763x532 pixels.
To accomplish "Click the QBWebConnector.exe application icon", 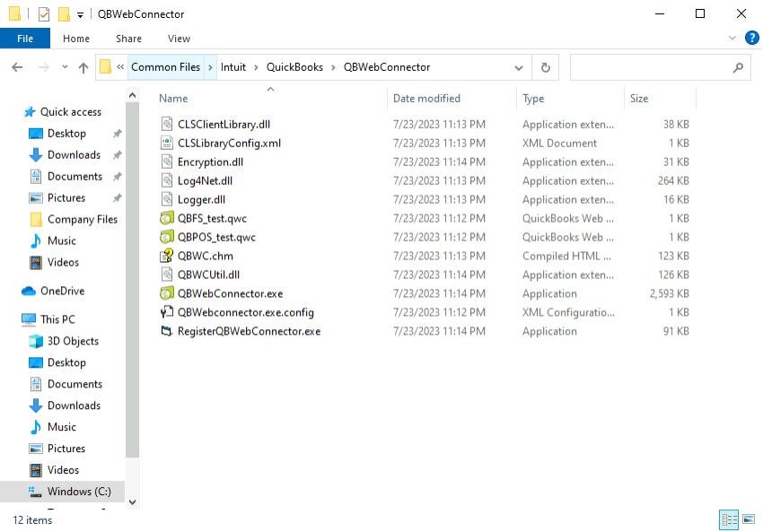I will [x=166, y=293].
